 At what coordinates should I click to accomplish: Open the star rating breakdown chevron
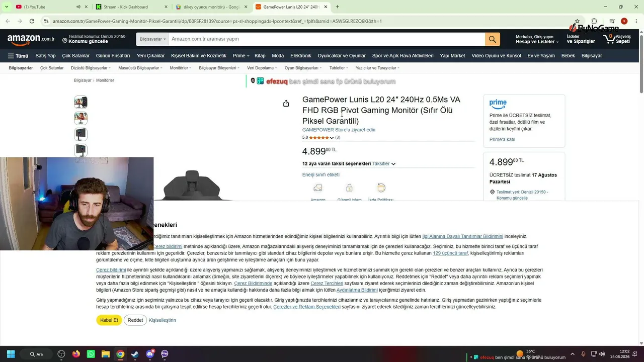332,138
